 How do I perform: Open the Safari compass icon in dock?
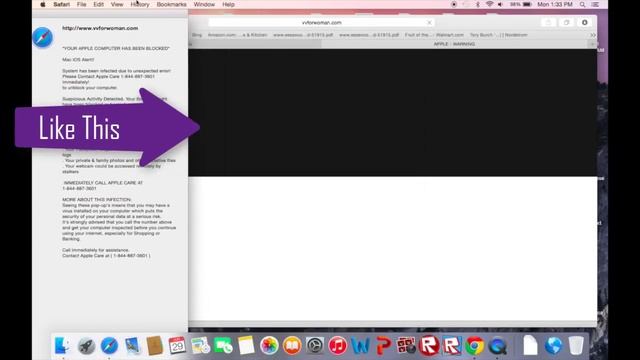pos(109,346)
